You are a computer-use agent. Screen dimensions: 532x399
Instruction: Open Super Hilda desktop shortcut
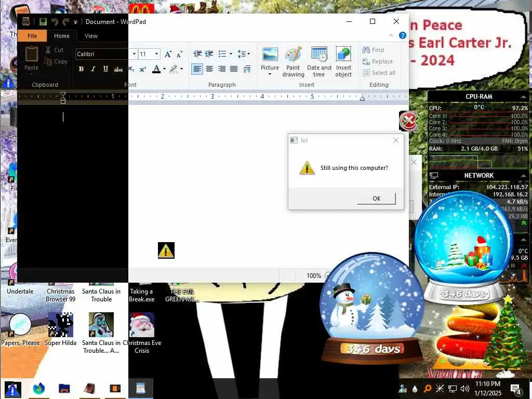pos(60,329)
